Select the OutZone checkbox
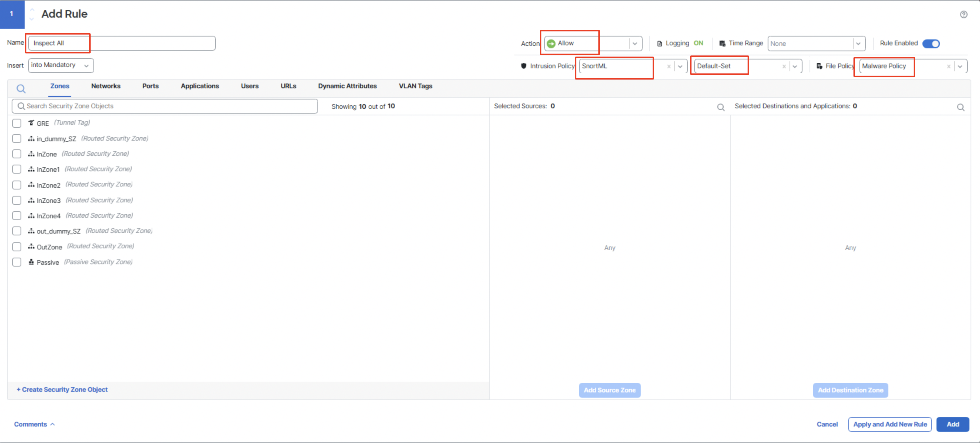Image resolution: width=980 pixels, height=443 pixels. coord(17,247)
